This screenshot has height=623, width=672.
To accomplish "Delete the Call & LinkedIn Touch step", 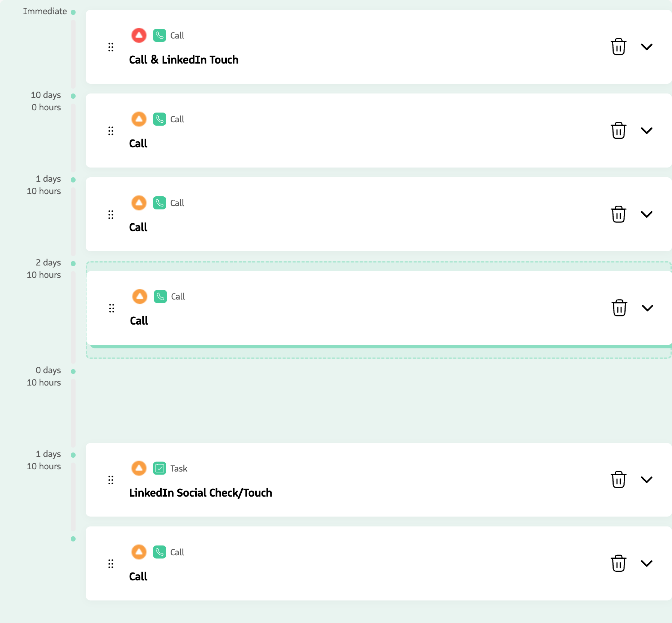I will tap(618, 47).
